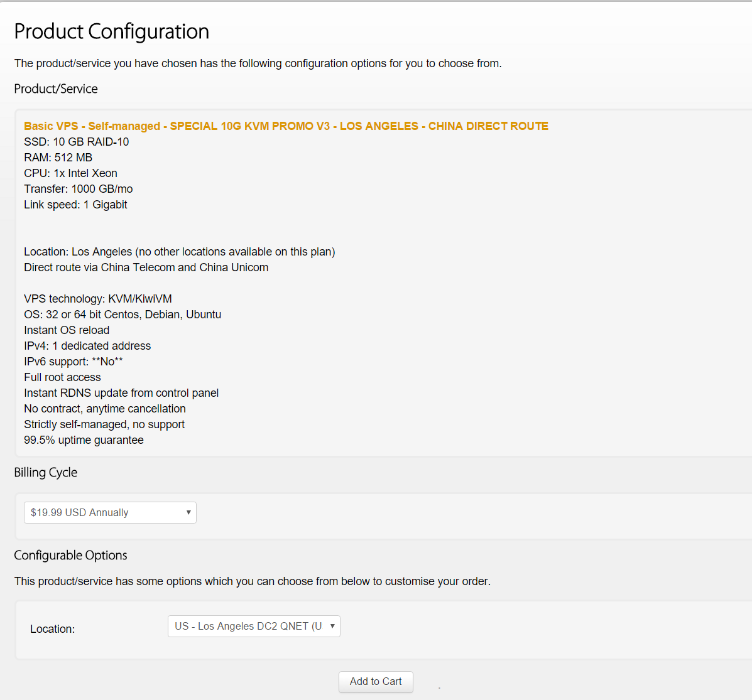Click the Link speed: 1 Gigabit text
Viewport: 752px width, 700px height.
(x=75, y=205)
